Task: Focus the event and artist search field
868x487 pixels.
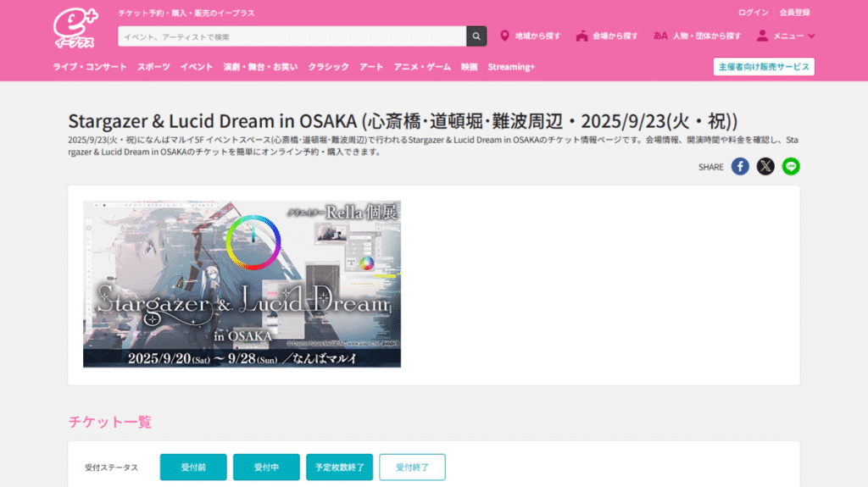Action: pos(292,36)
